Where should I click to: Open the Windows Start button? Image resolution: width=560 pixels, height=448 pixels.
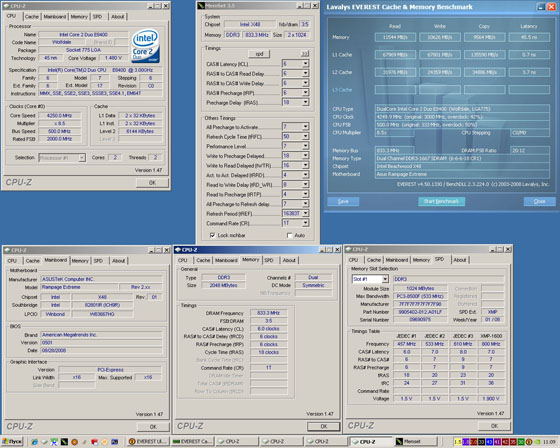[12, 442]
